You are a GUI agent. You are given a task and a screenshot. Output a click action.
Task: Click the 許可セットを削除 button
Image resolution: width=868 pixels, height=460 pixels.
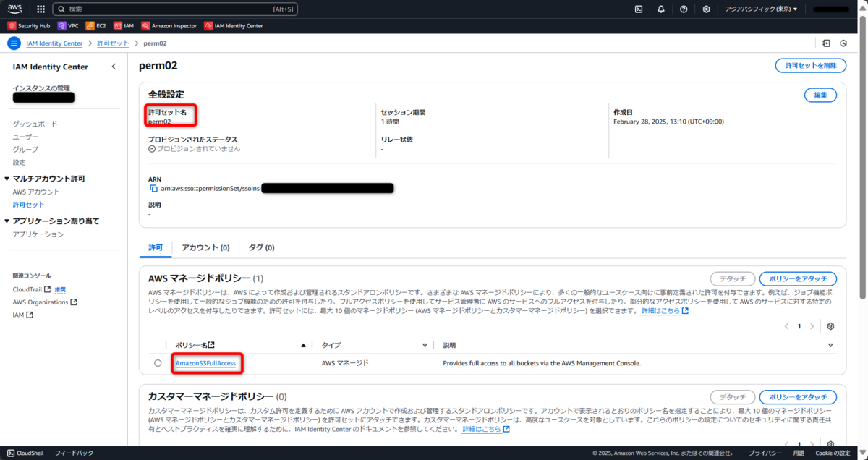(x=810, y=66)
